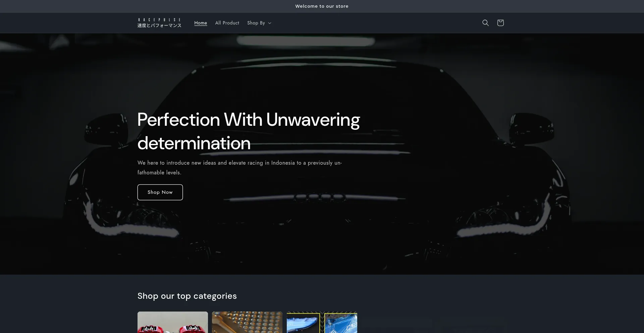
Task: Open the All Product page
Action: click(x=227, y=23)
